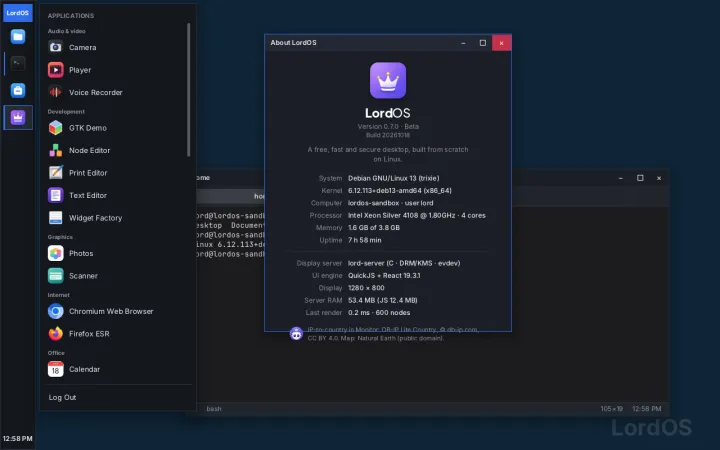
Task: Click the 105×19 size in terminal status bar
Action: tap(611, 409)
